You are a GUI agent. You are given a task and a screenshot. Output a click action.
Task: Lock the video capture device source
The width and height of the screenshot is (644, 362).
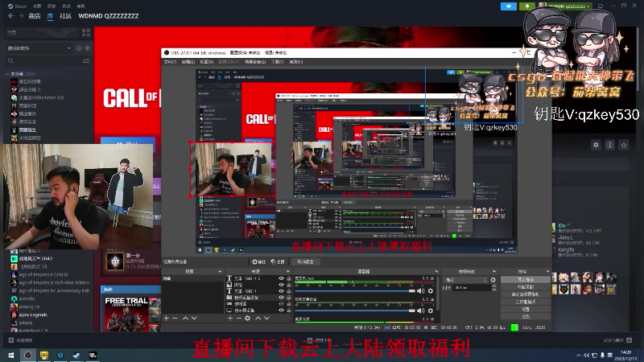coord(289,297)
